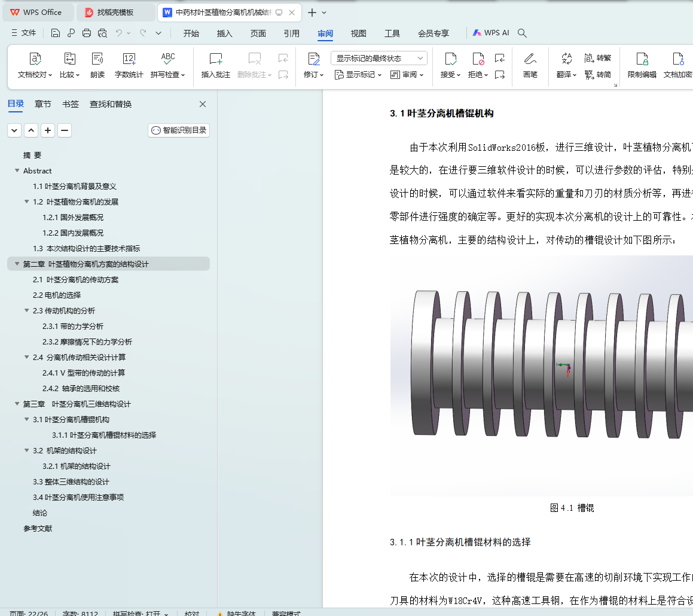Viewport: 693px width, 616px height.
Task: Select the Ink Pen (画笔) tool
Action: [530, 65]
